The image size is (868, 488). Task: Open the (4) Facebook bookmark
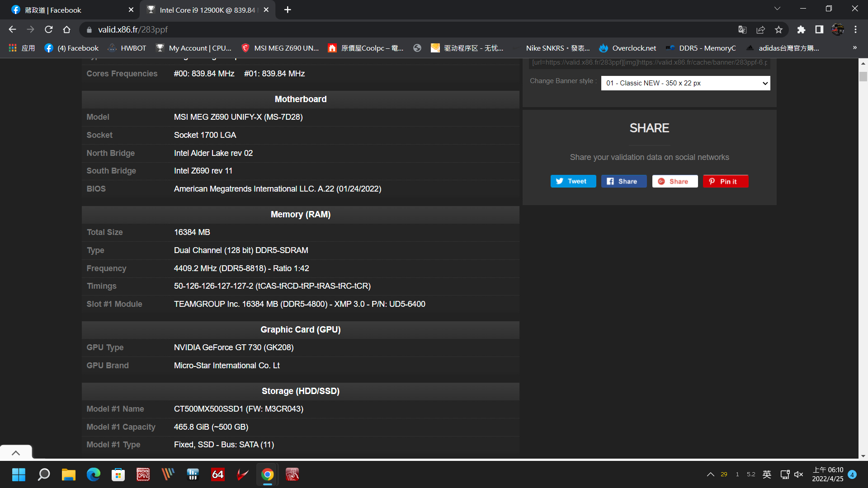71,48
